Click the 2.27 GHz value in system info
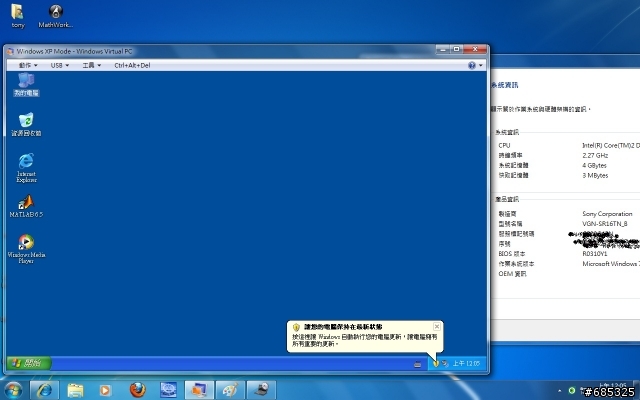 coord(595,155)
